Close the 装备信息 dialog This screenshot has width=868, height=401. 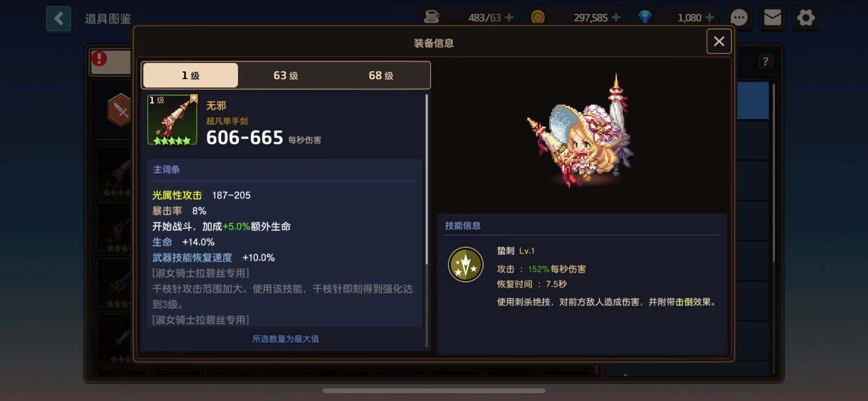719,41
